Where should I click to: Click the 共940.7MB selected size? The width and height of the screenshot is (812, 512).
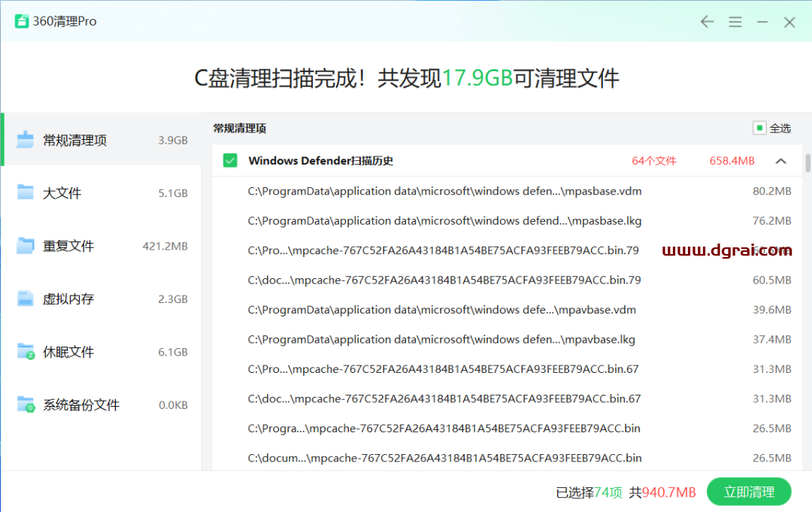point(662,492)
